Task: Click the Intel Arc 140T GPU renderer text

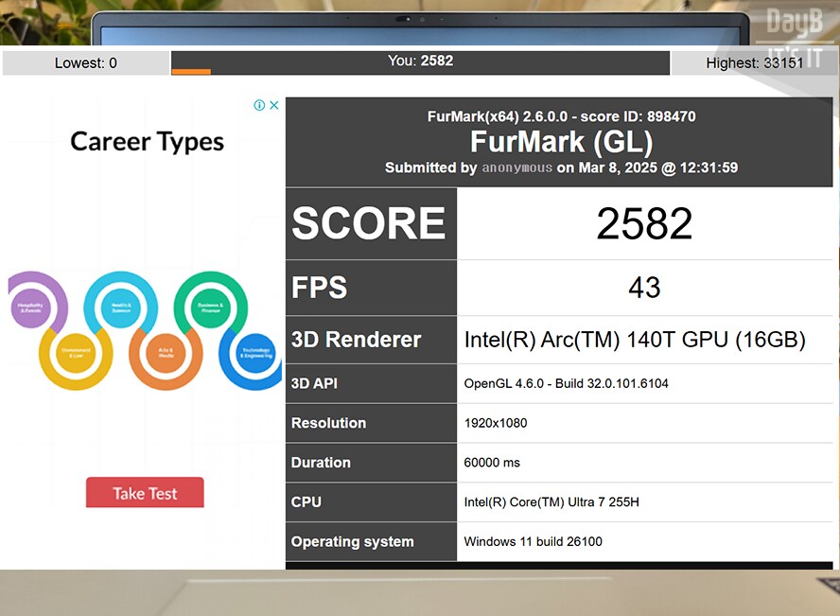Action: click(x=635, y=341)
